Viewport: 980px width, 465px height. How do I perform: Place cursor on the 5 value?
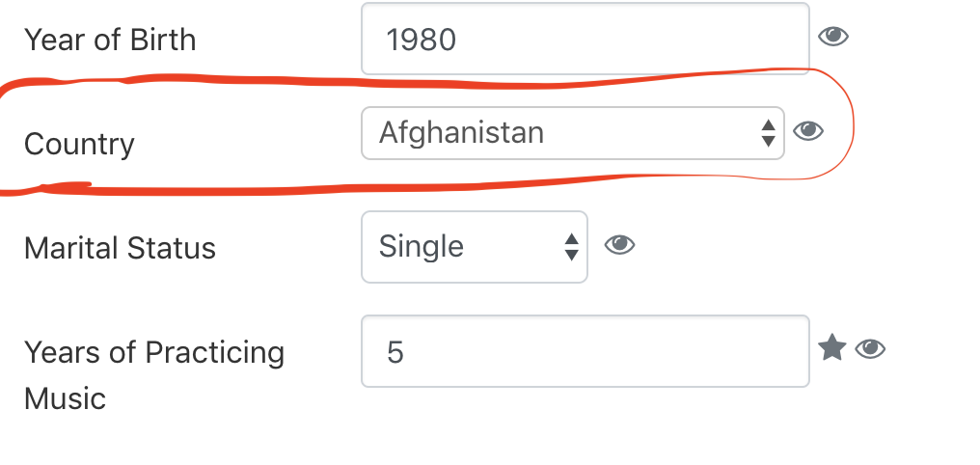pyautogui.click(x=395, y=352)
